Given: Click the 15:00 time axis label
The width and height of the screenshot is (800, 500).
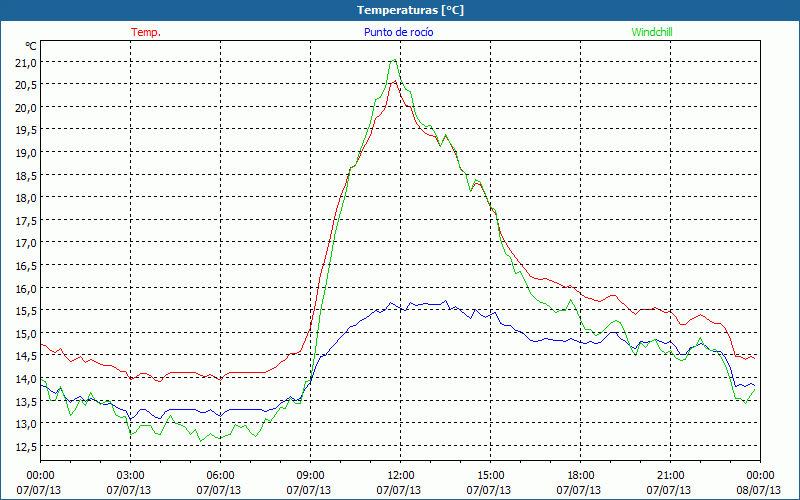Looking at the screenshot, I should point(490,476).
